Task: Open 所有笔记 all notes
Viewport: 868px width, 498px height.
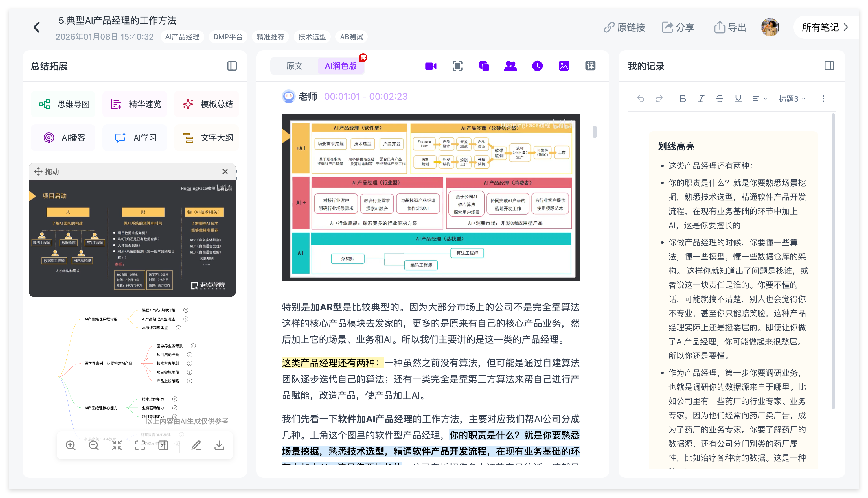Action: pos(825,27)
